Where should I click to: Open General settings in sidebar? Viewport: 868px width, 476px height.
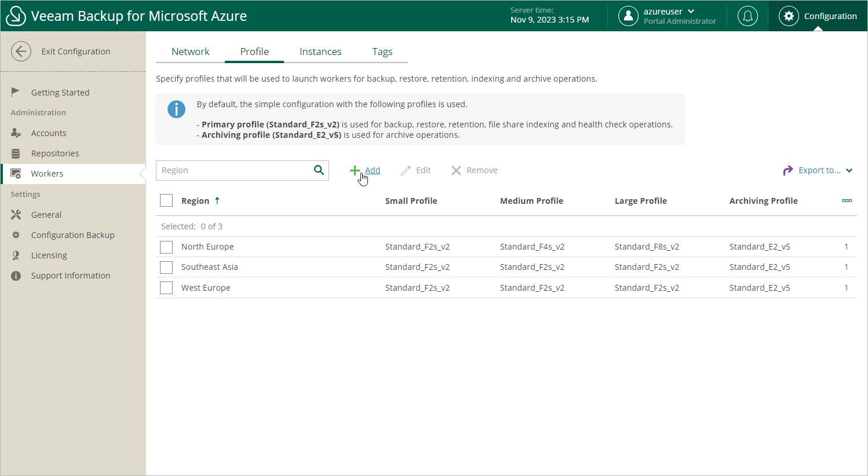(46, 215)
